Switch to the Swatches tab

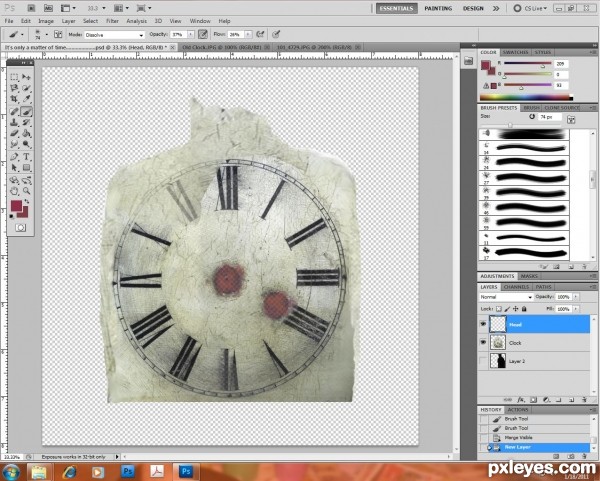point(515,52)
